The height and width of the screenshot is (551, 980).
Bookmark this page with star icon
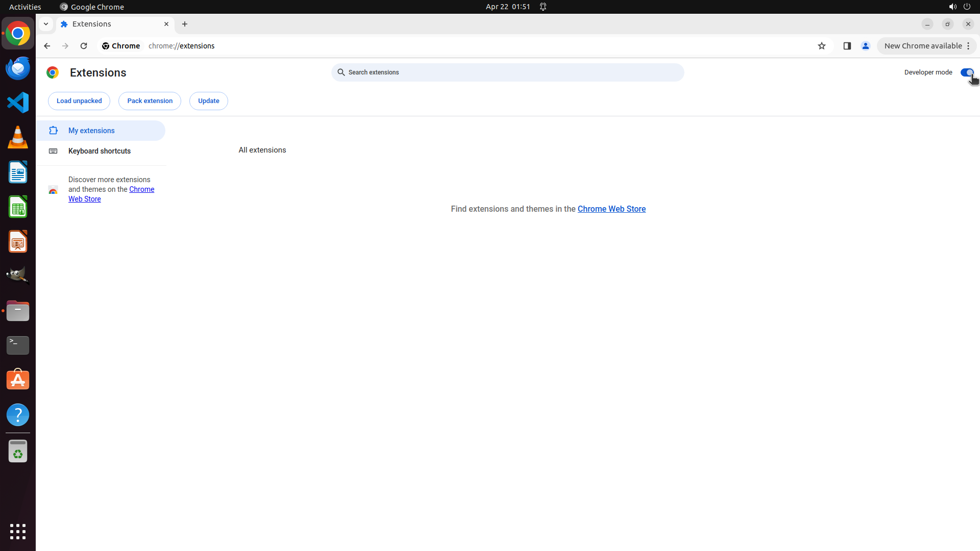point(821,46)
